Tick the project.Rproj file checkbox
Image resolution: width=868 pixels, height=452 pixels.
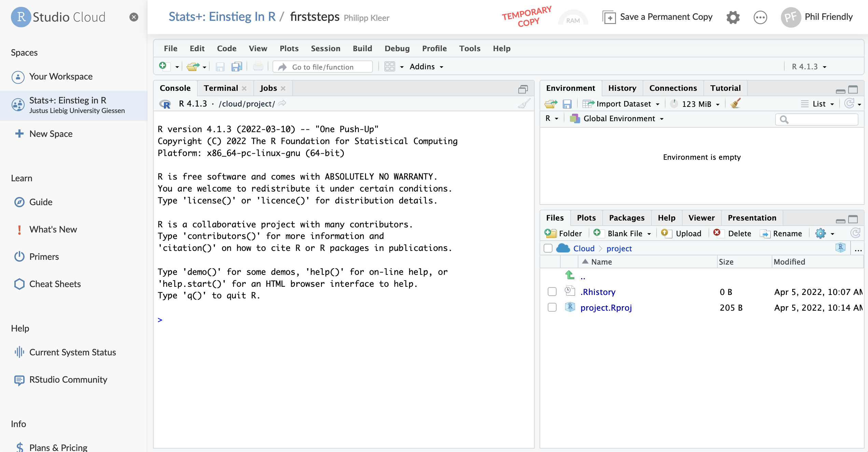click(552, 307)
